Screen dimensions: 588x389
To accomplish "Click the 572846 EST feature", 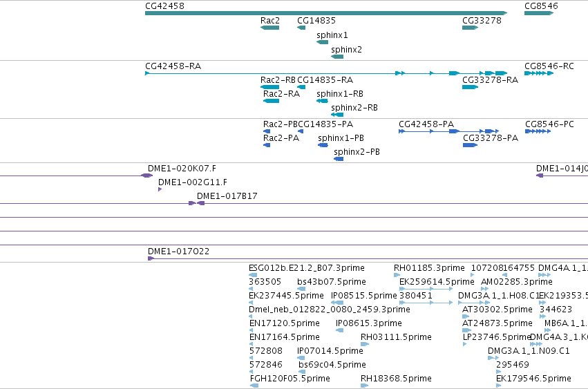I will [x=251, y=372].
